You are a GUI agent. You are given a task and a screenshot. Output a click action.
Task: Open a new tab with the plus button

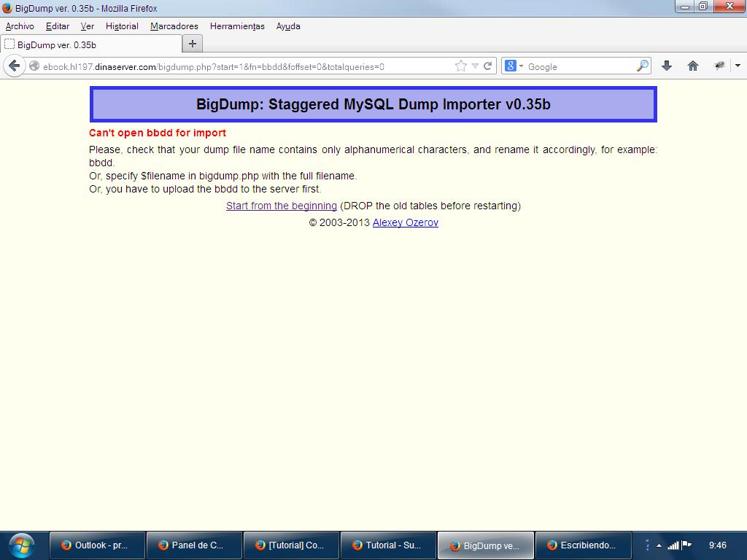tap(193, 44)
